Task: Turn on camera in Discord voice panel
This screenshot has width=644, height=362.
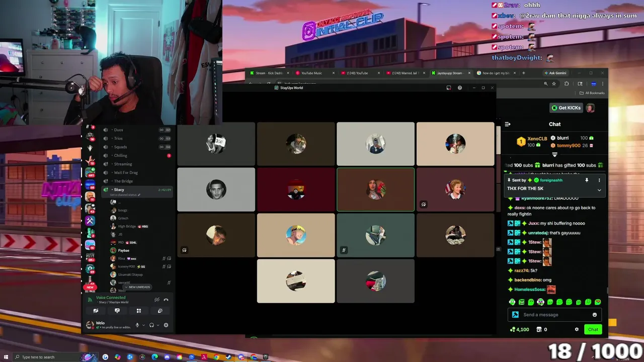Action: point(96,311)
